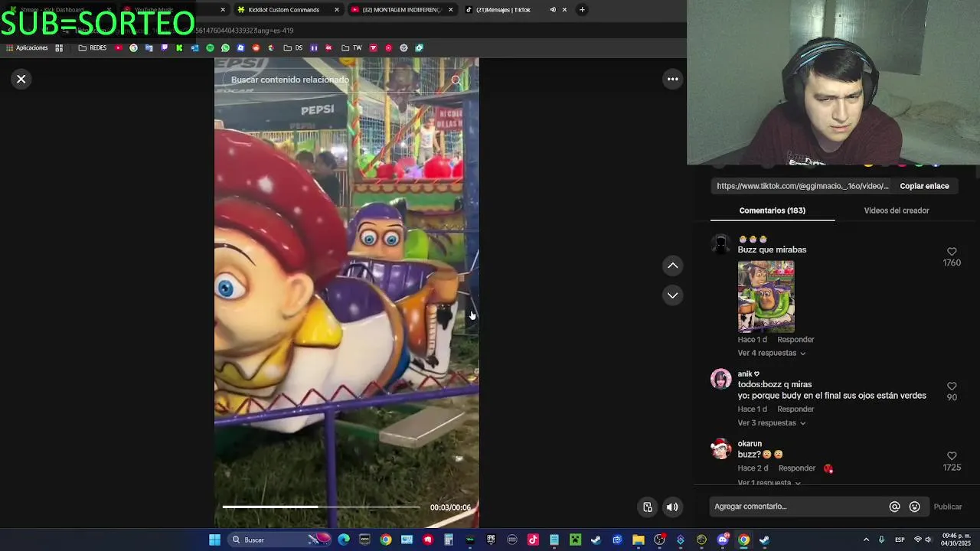Open a new browser tab with plus
980x551 pixels.
(x=582, y=10)
